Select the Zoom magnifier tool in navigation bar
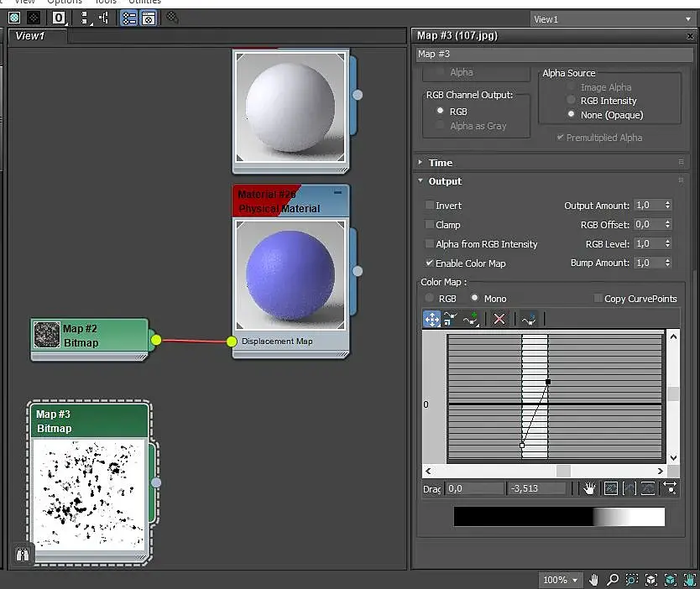 tap(613, 580)
